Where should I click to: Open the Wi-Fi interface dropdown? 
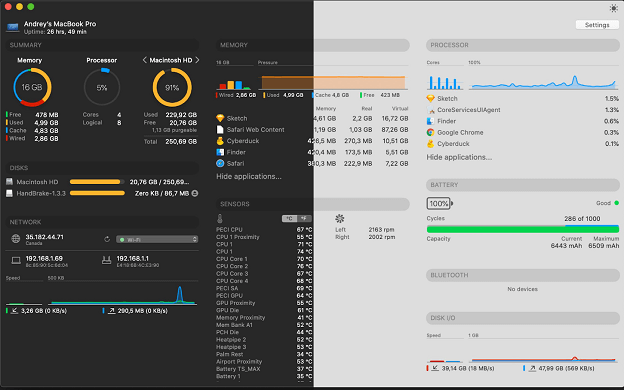click(157, 239)
